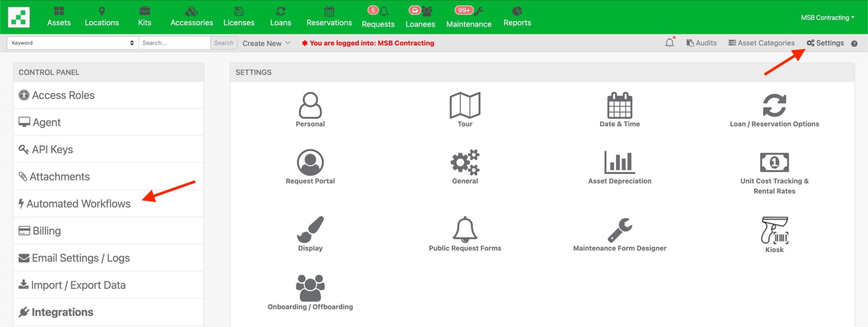
Task: Open Import / Export Data
Action: (108, 285)
